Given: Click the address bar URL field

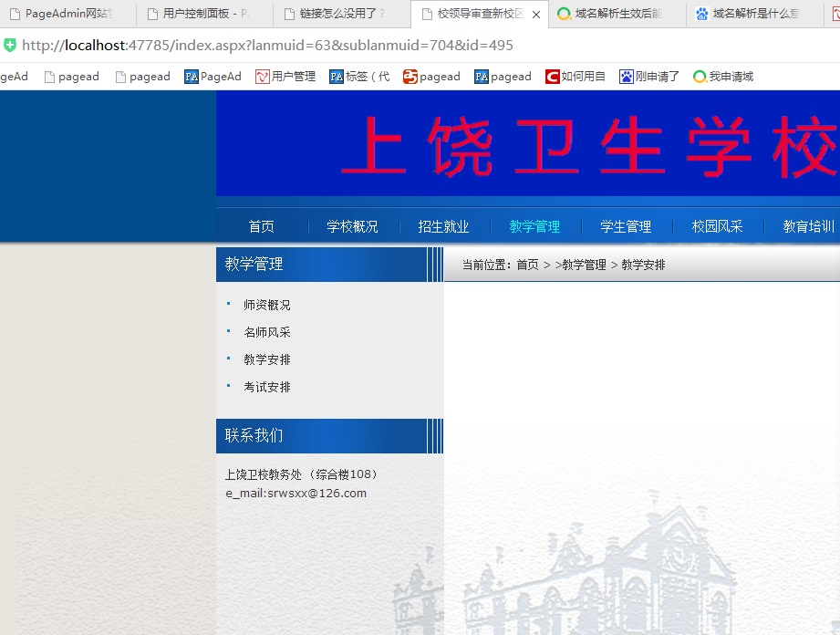Looking at the screenshot, I should (x=267, y=45).
